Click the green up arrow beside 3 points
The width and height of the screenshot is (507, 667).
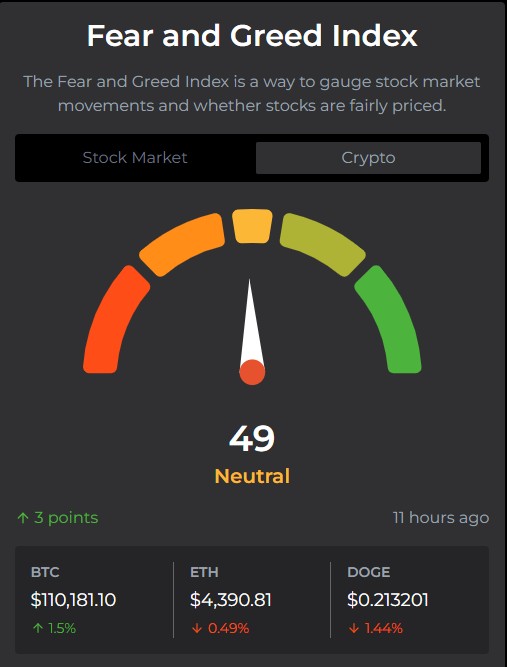(x=23, y=518)
